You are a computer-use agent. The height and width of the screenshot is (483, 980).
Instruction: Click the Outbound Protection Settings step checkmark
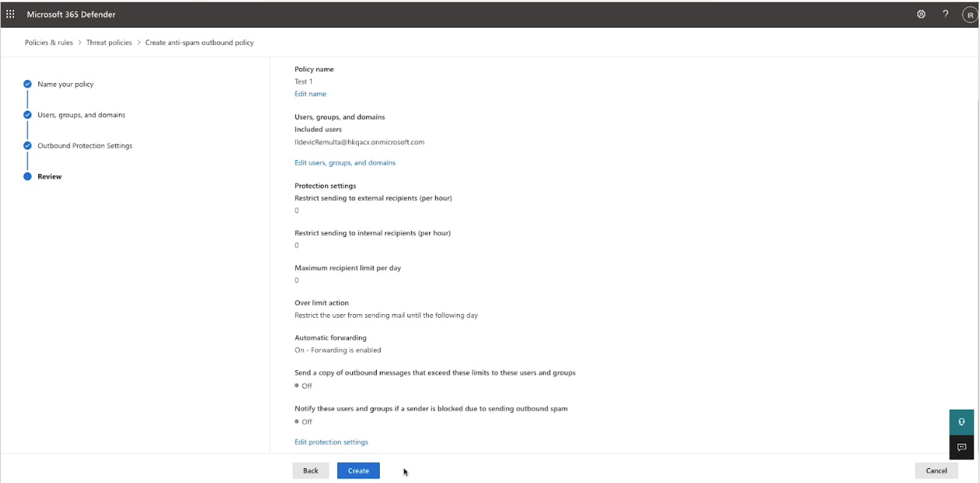(28, 146)
